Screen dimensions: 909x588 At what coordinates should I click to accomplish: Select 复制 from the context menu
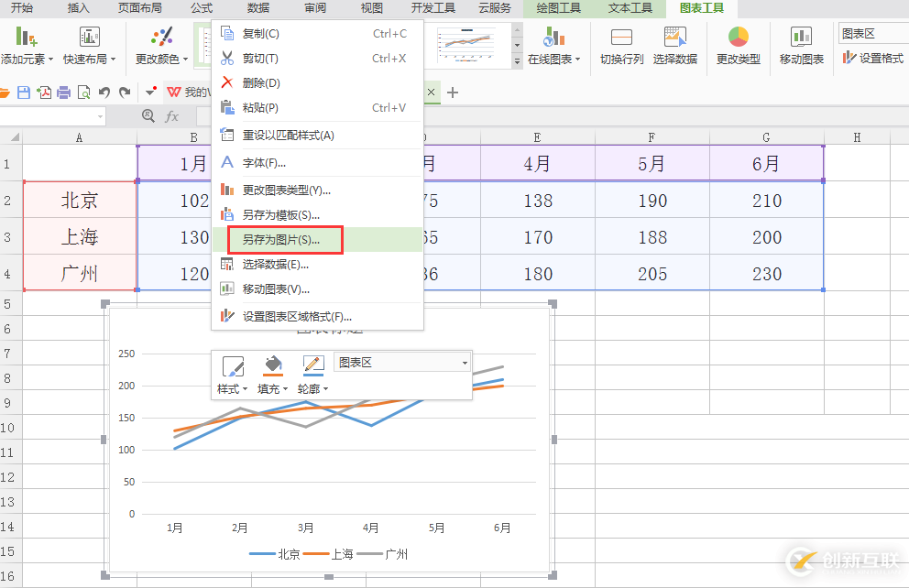261,34
